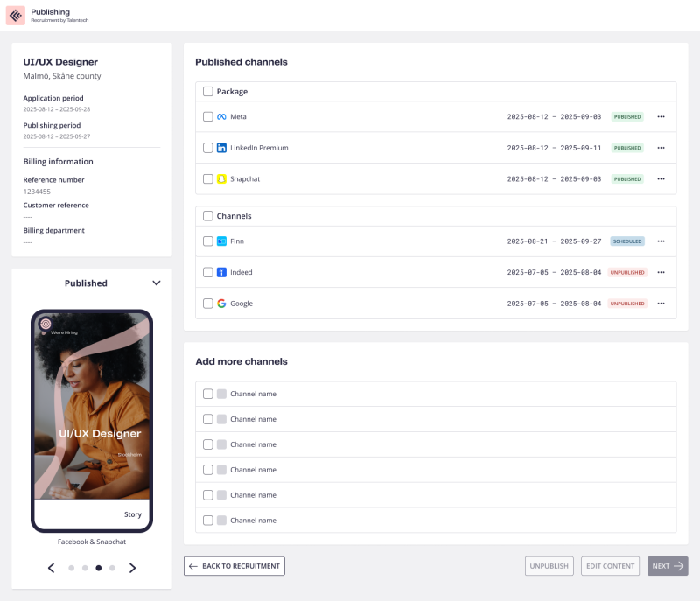The width and height of the screenshot is (700, 601).
Task: Open three-dot menu for Google row
Action: [x=661, y=304]
